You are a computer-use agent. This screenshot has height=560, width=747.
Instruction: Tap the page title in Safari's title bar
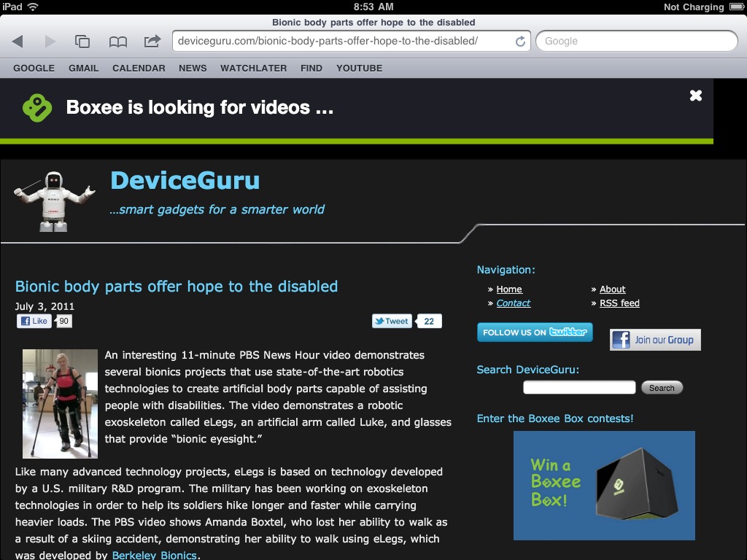[373, 23]
